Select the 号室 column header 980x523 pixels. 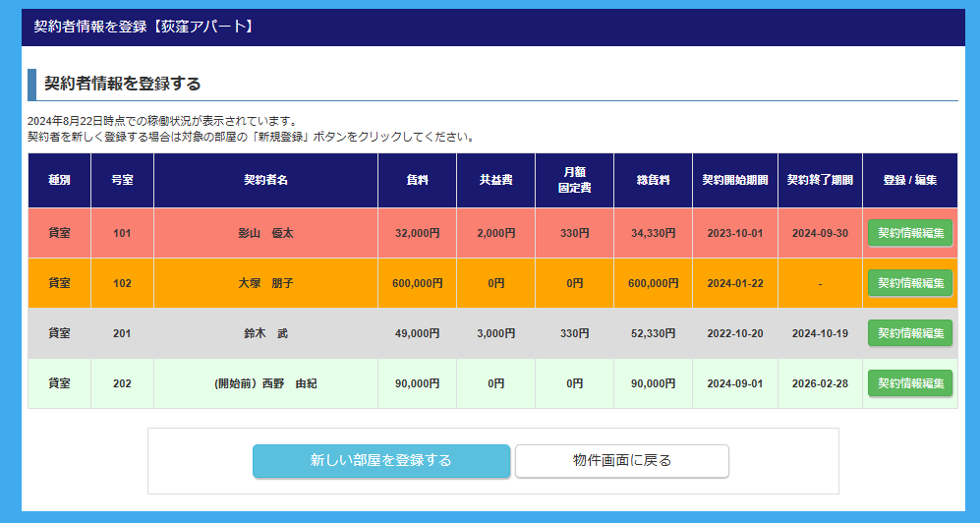click(122, 181)
